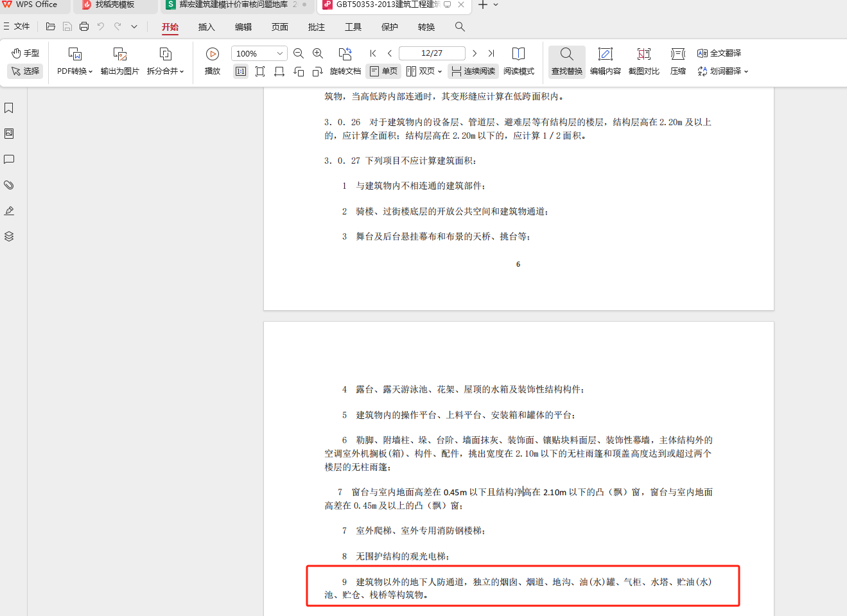
Task: Click the fit width icon
Action: point(279,71)
